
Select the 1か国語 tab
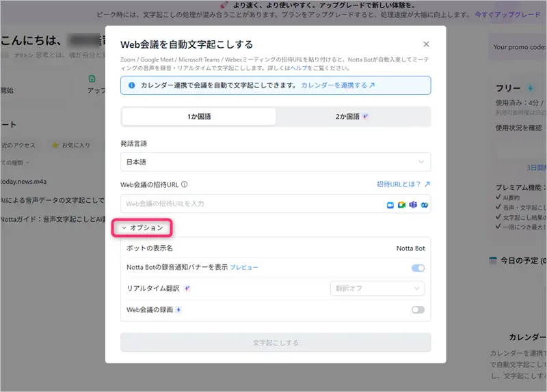pyautogui.click(x=199, y=116)
